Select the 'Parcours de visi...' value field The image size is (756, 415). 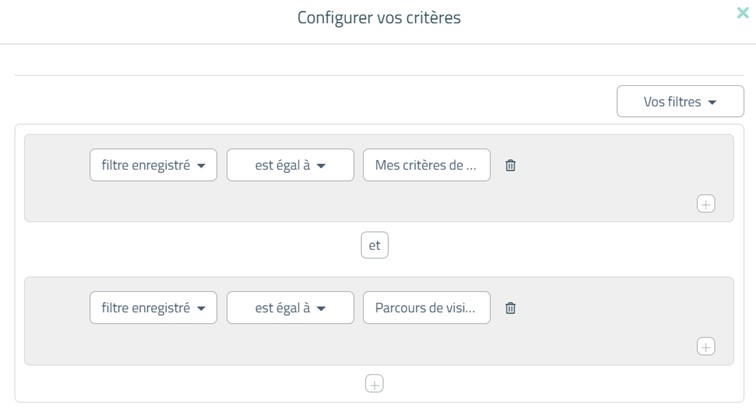click(x=427, y=308)
